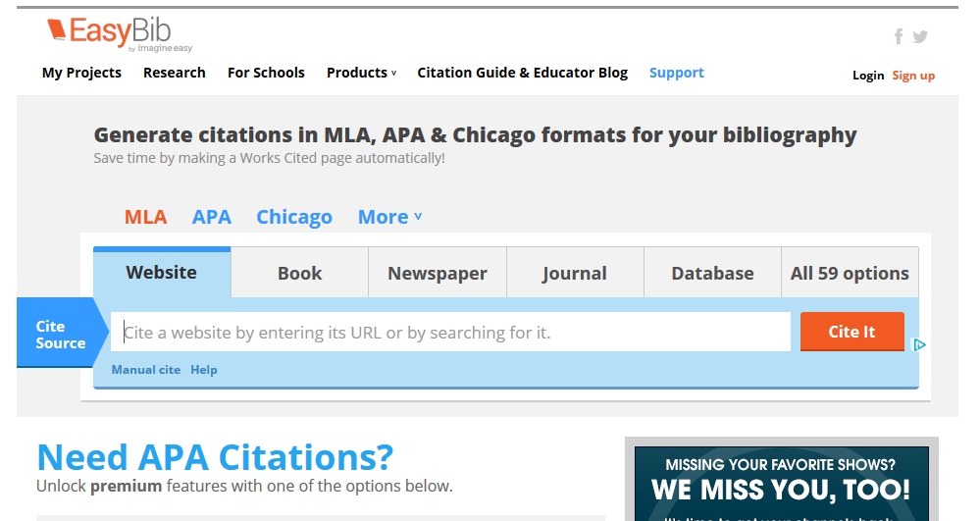Click the Need APA Citations? heading
Viewport: 980px width, 521px height.
216,457
